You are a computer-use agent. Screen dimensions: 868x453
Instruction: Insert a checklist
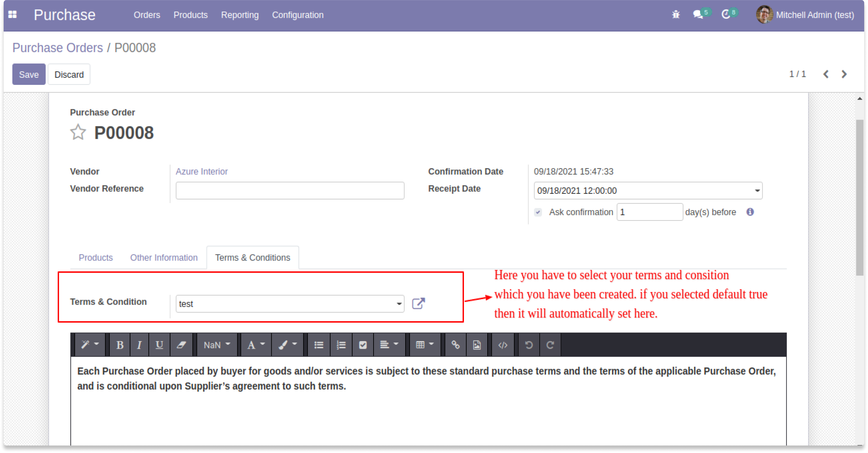tap(362, 345)
